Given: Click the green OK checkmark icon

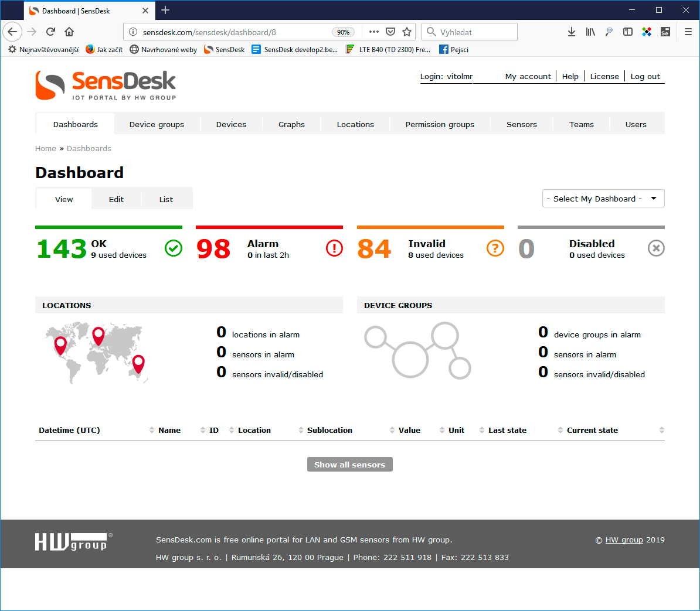Looking at the screenshot, I should (x=173, y=248).
